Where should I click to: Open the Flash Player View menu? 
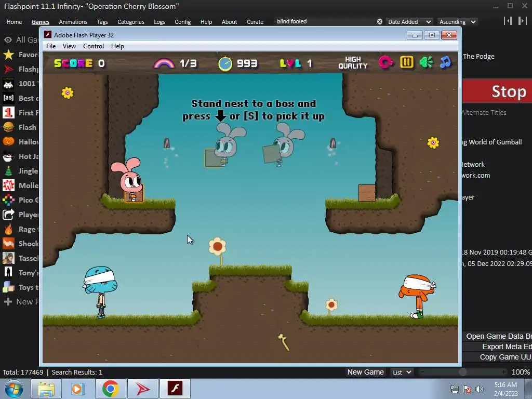pyautogui.click(x=69, y=46)
